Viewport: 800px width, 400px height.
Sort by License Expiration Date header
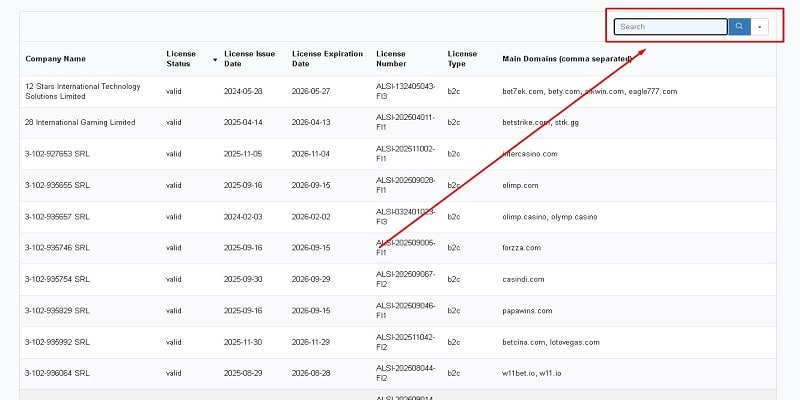[x=328, y=59]
